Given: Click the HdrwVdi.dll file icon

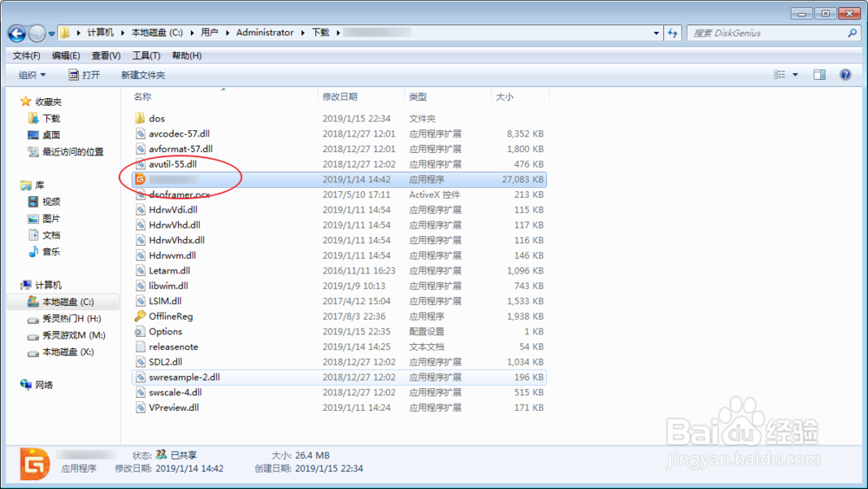Looking at the screenshot, I should (x=141, y=209).
